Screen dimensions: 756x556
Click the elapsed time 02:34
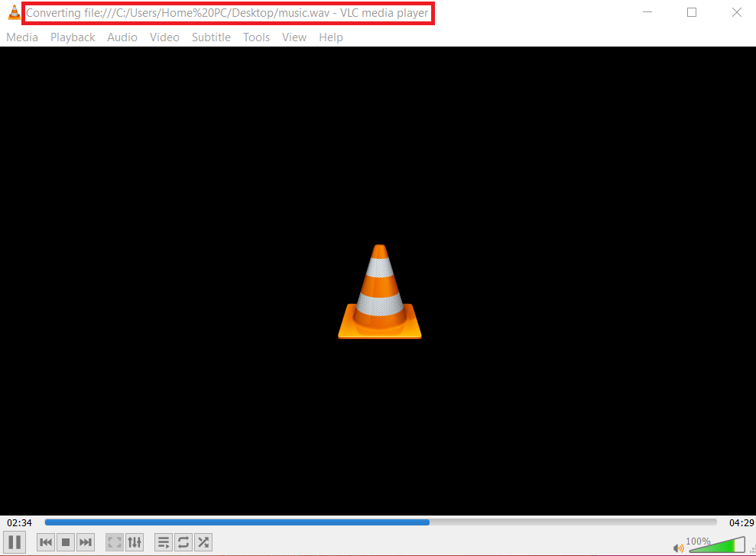click(19, 522)
